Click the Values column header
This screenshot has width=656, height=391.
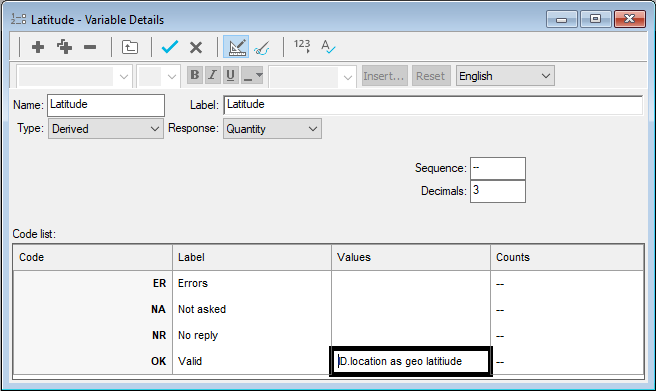(x=411, y=257)
